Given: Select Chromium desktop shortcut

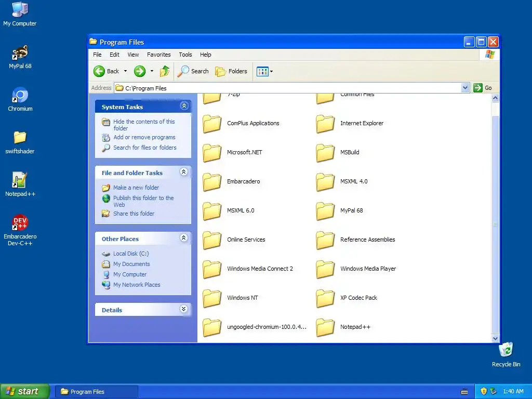Looking at the screenshot, I should [20, 100].
